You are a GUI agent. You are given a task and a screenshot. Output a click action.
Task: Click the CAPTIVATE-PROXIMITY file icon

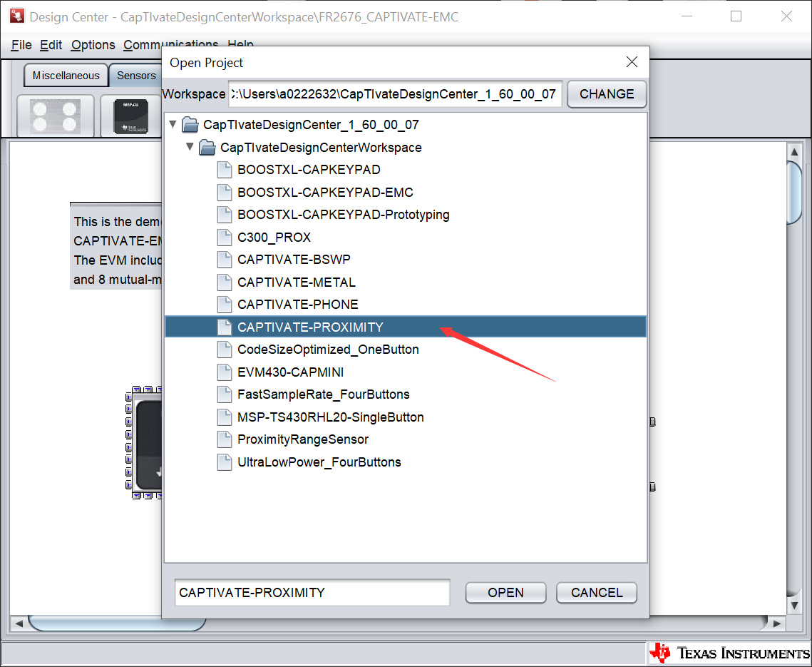(x=225, y=327)
